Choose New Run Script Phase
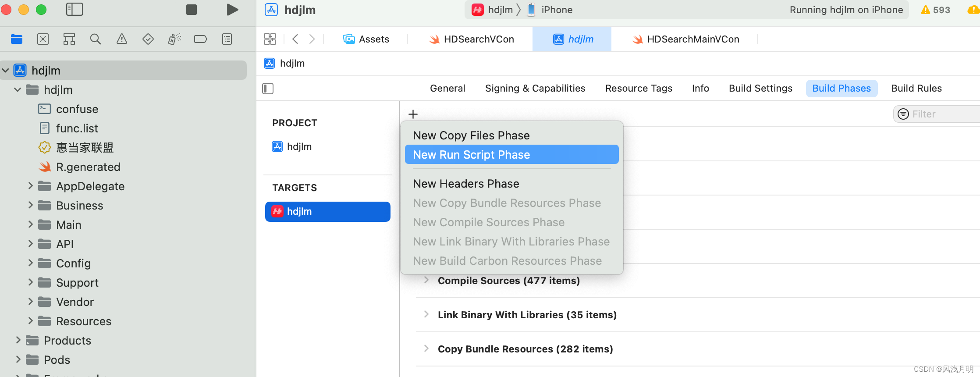The height and width of the screenshot is (377, 980). [x=511, y=155]
